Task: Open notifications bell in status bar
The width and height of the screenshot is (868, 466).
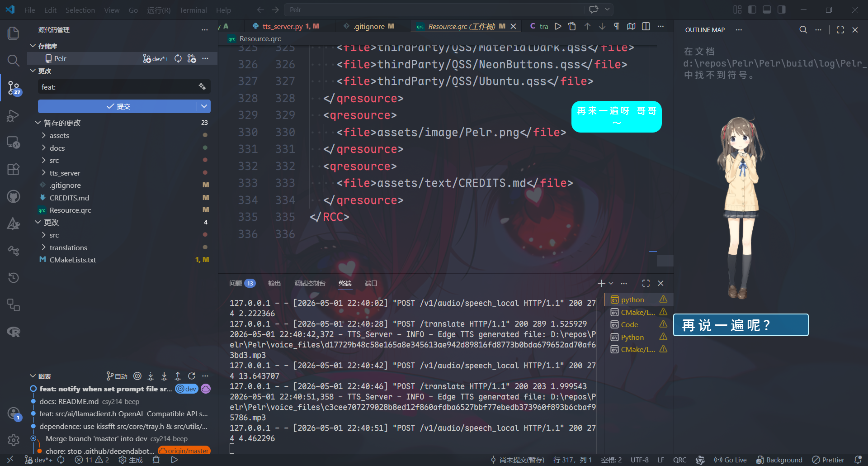Action: [x=858, y=460]
